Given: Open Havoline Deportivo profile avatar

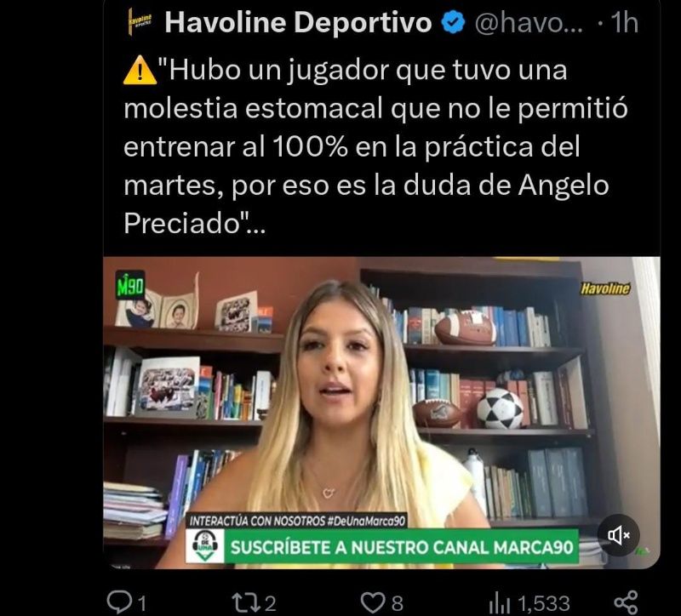Looking at the screenshot, I should 140,22.
